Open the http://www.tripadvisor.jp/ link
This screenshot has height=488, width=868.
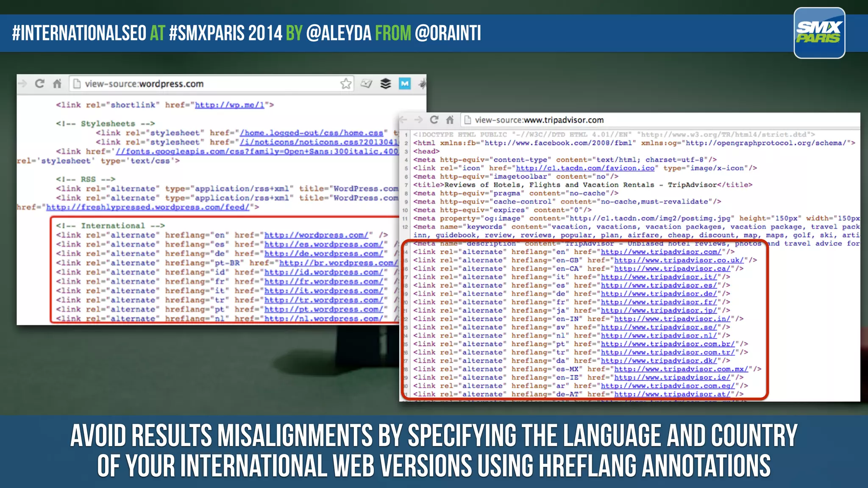click(x=659, y=311)
